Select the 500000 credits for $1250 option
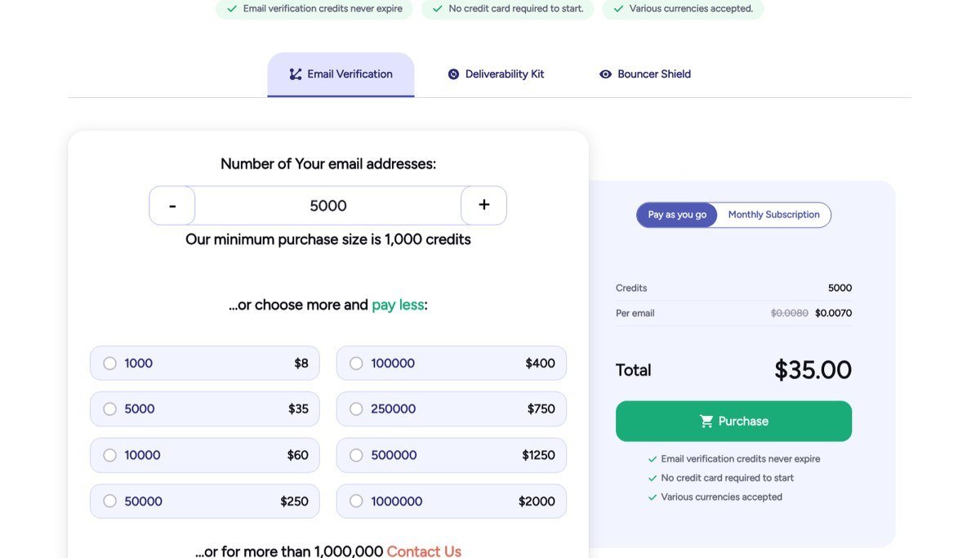This screenshot has width=980, height=558. (452, 455)
